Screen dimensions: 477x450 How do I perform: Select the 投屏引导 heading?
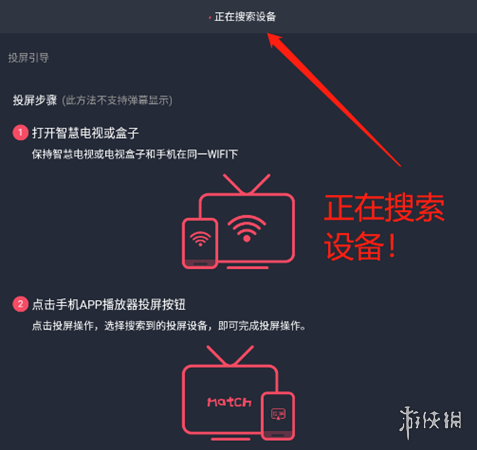28,58
